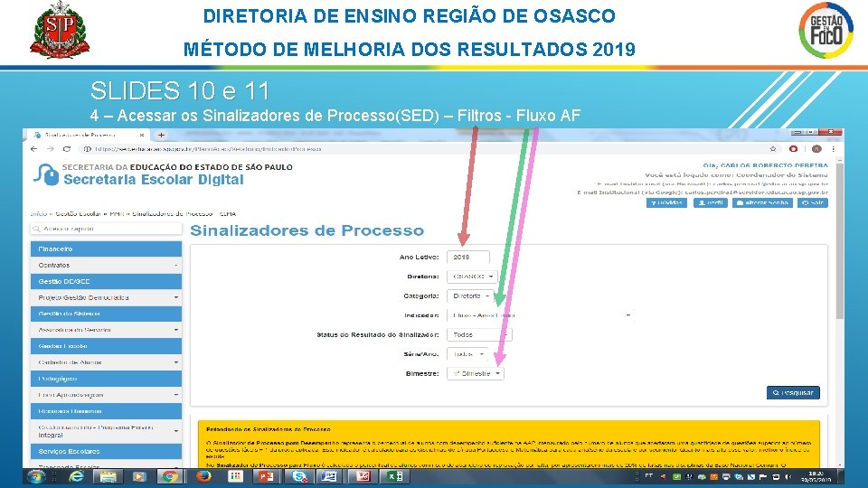Open the Gestão DE/SEE sidebar section

point(106,282)
